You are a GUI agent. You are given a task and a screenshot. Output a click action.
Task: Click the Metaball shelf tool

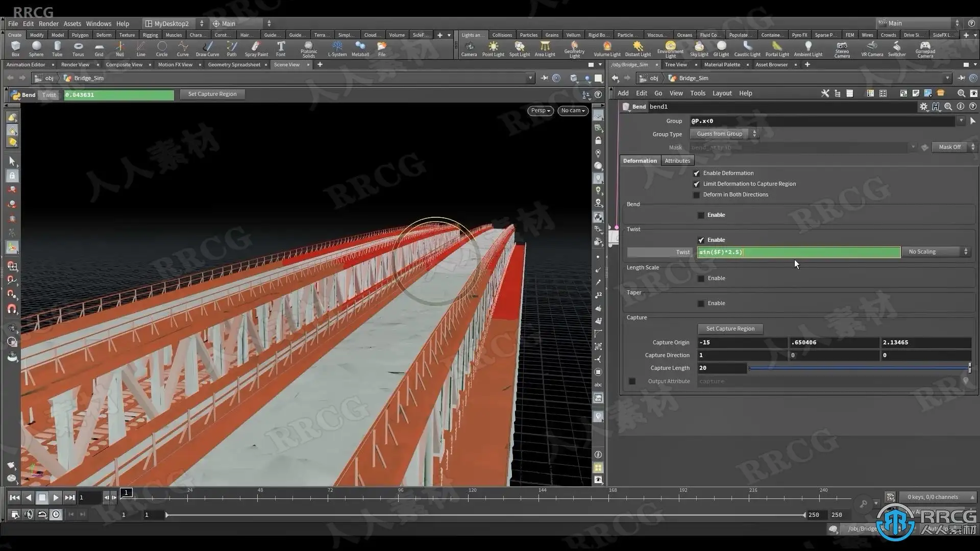click(x=360, y=48)
